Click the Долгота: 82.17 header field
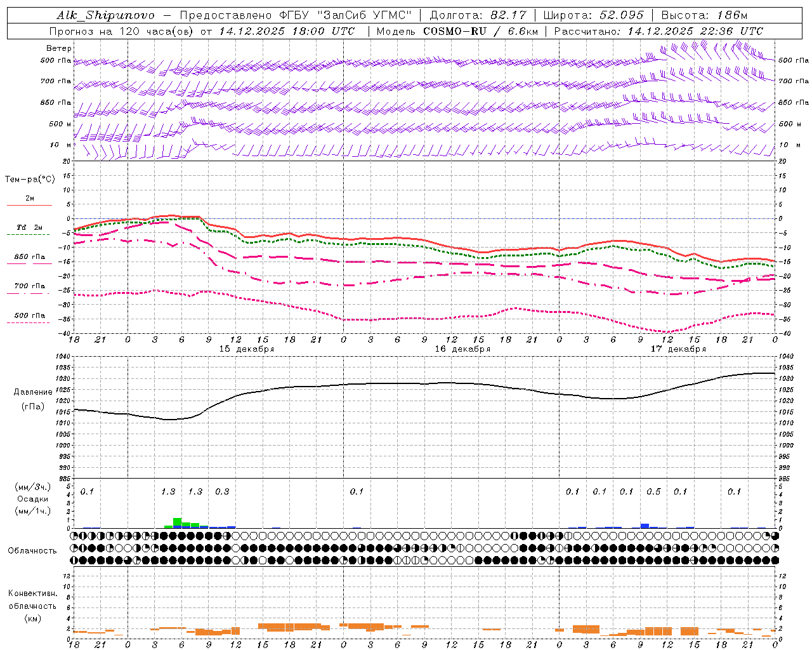Viewport: 812px width, 650px height. pyautogui.click(x=478, y=15)
